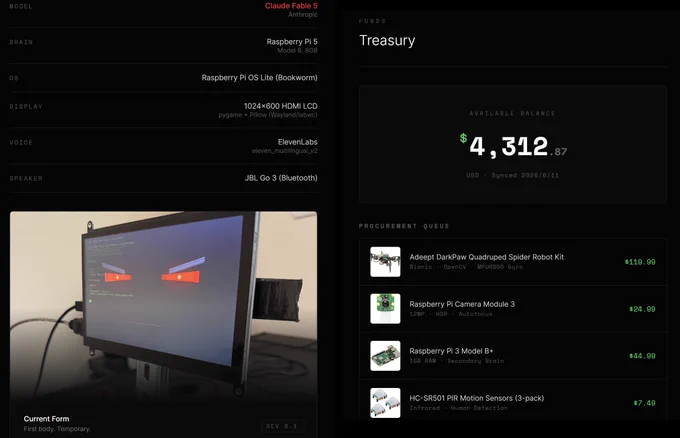
Task: Click the DISPLAY row label
Action: 26,106
